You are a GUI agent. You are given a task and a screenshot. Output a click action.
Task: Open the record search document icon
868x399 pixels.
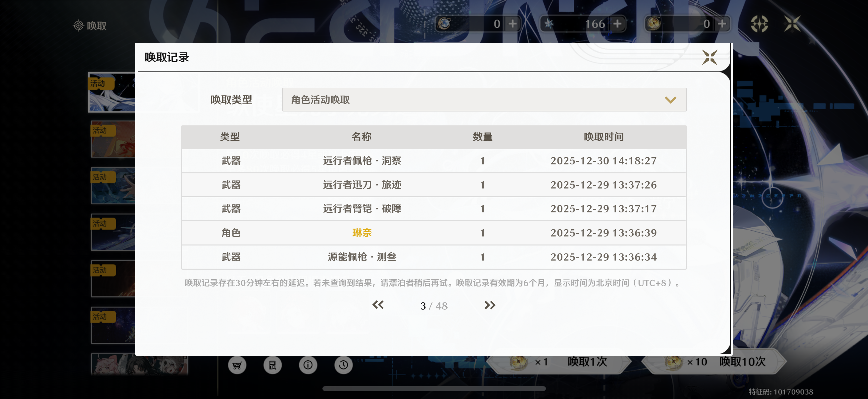(272, 365)
